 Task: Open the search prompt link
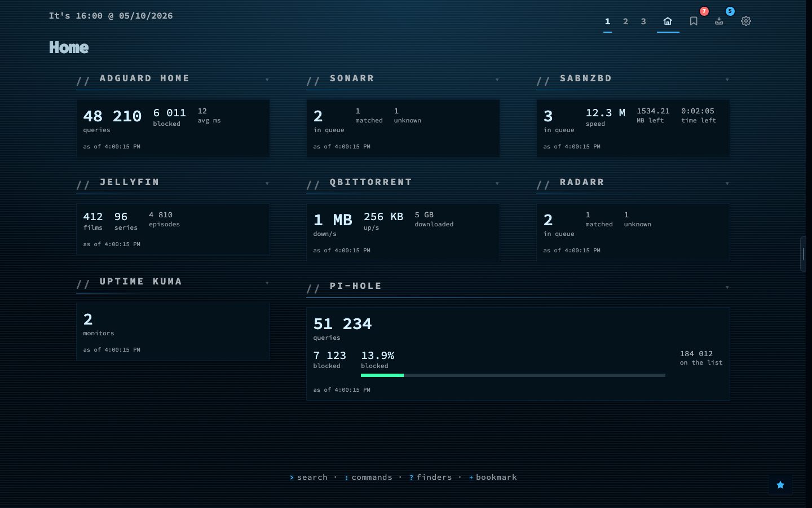(308, 477)
